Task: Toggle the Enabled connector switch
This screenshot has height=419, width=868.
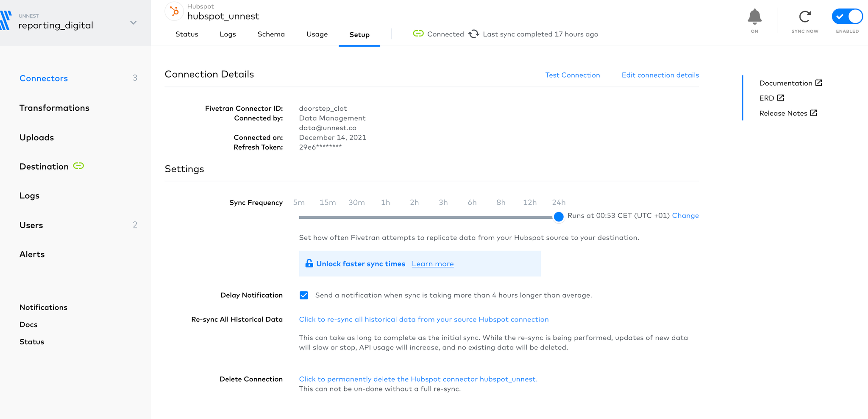Action: pos(847,17)
